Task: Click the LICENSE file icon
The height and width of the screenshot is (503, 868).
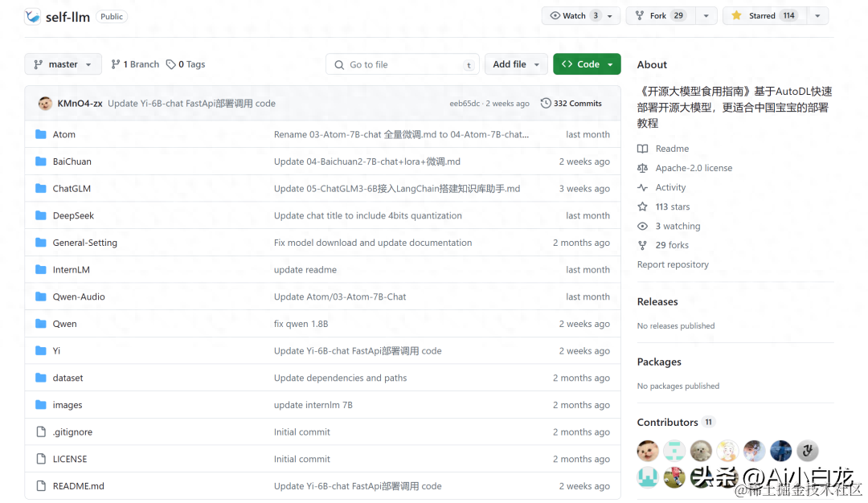Action: 40,460
